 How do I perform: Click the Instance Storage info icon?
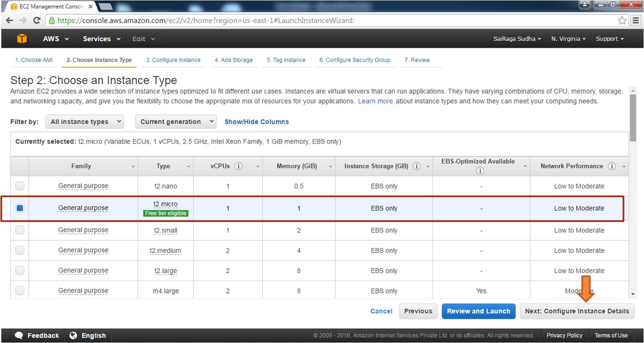(x=417, y=166)
